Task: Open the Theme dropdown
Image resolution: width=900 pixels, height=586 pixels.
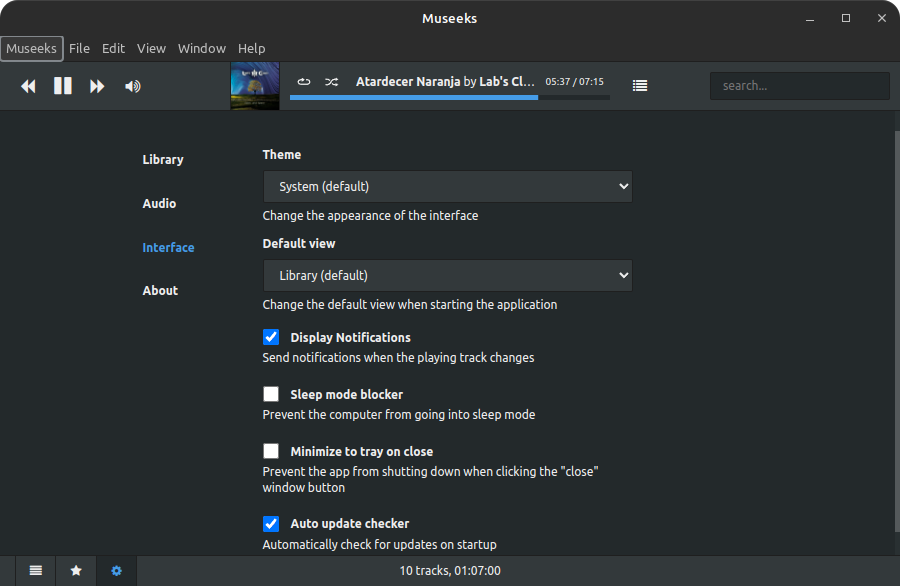Action: tap(447, 187)
